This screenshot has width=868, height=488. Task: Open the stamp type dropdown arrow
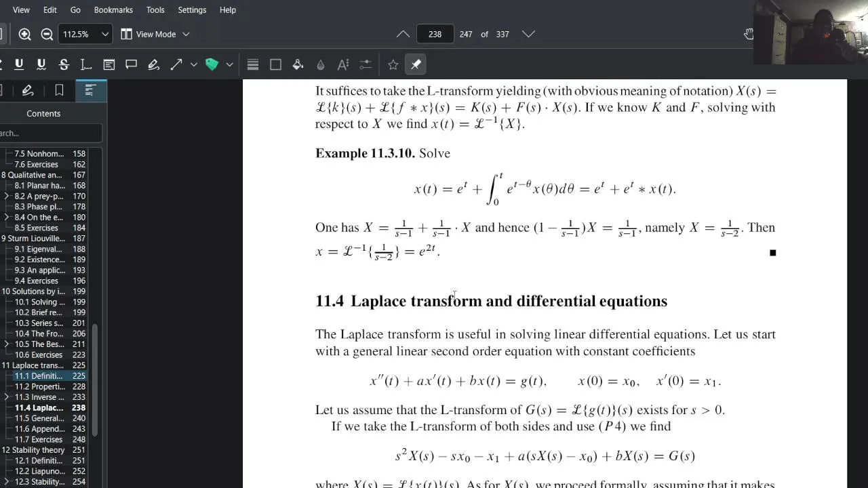pos(229,64)
